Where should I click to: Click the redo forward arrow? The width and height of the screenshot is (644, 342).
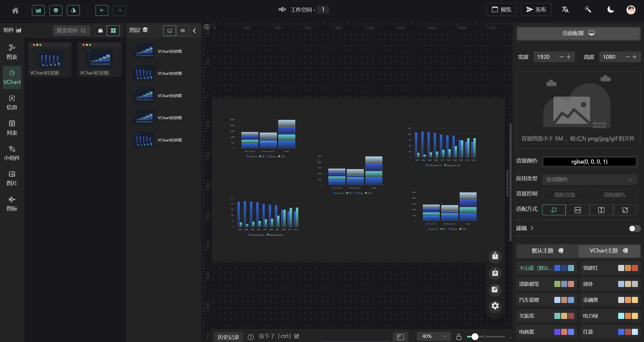pyautogui.click(x=119, y=10)
